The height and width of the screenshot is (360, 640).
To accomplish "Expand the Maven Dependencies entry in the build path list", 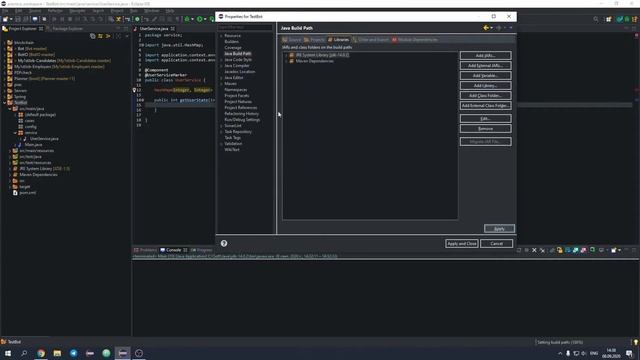I will [286, 61].
